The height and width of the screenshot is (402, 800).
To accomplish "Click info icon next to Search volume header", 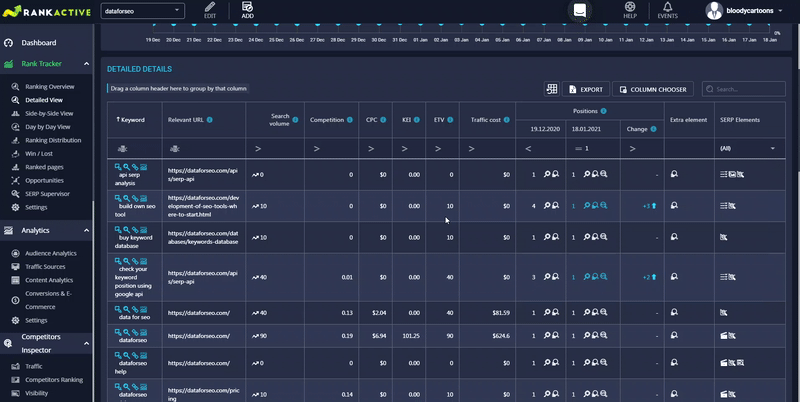I will [x=295, y=120].
